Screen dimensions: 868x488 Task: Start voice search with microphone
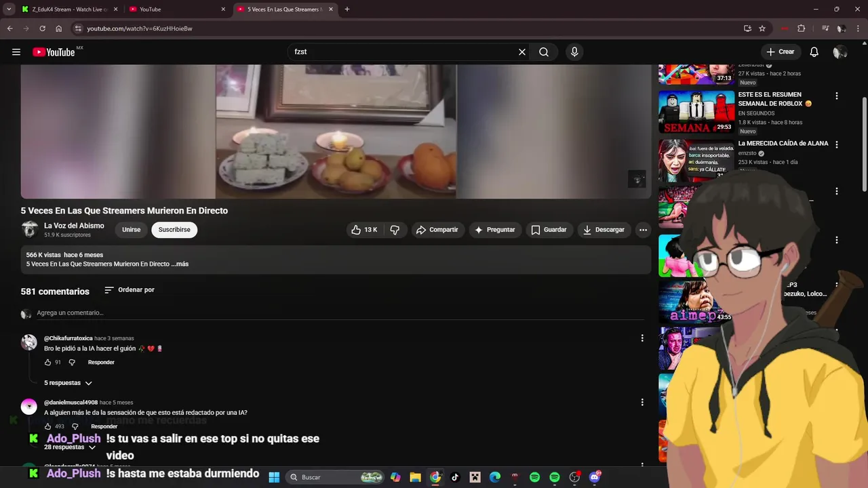click(x=574, y=52)
